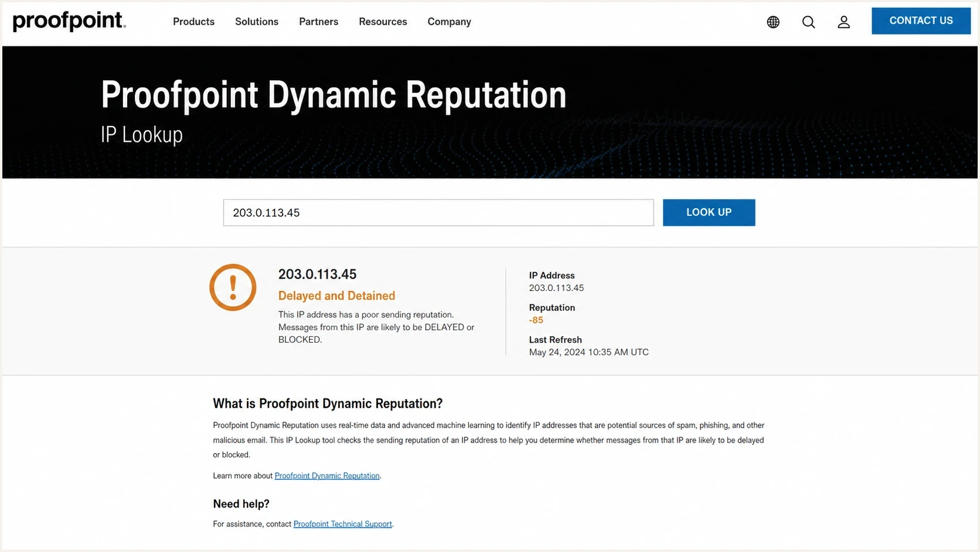
Task: Open the Products menu
Action: click(193, 22)
